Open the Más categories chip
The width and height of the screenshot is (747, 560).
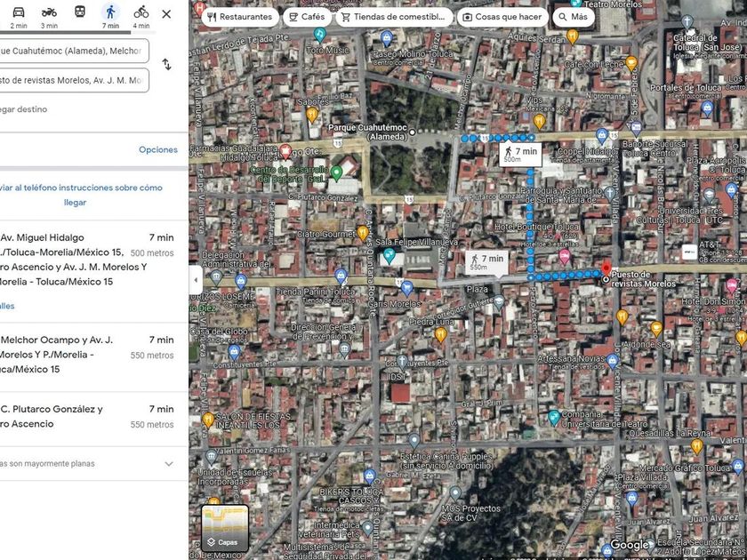(572, 17)
